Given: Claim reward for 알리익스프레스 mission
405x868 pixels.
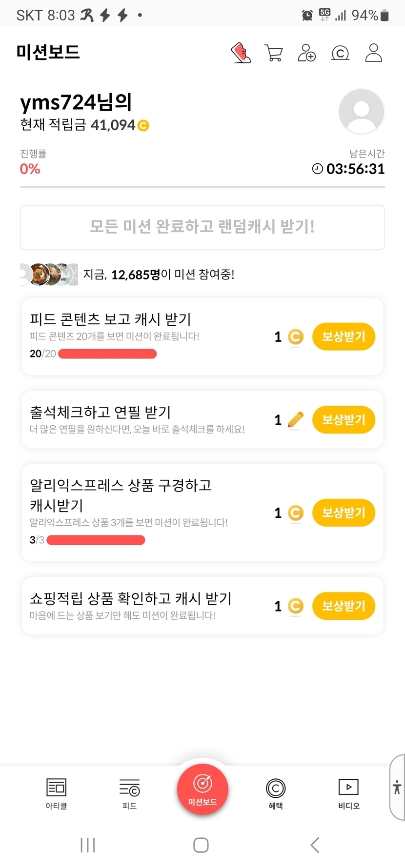Looking at the screenshot, I should (x=344, y=513).
